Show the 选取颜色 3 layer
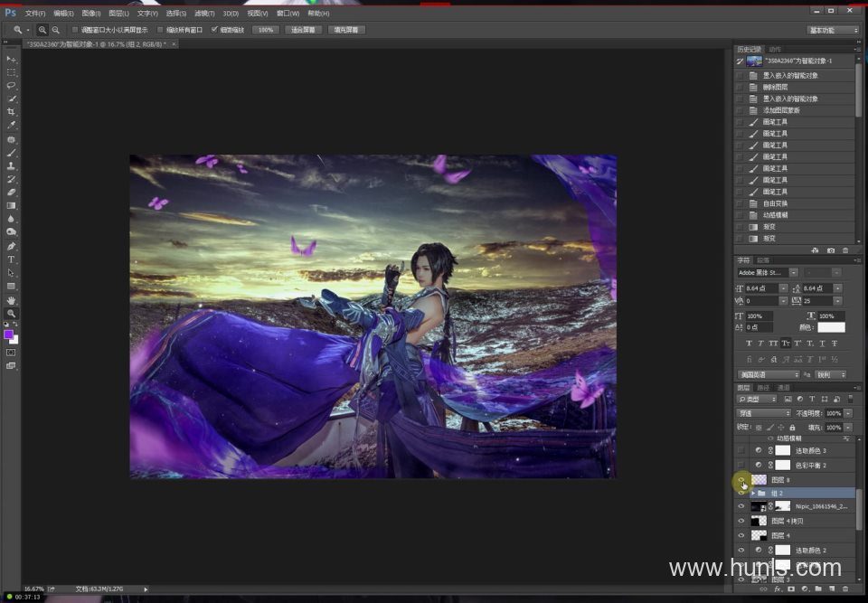The image size is (868, 603). [x=741, y=450]
